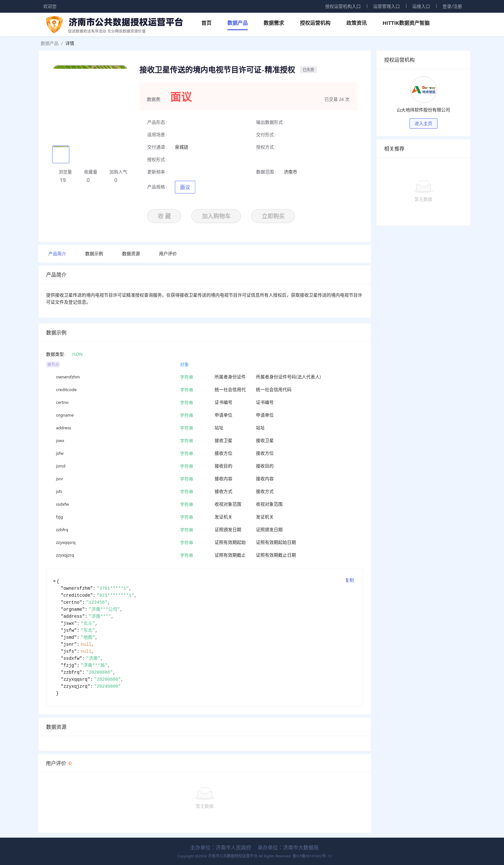Click the 证照有效期截止日期 description
Screen dimensions: 504x865
(x=276, y=555)
